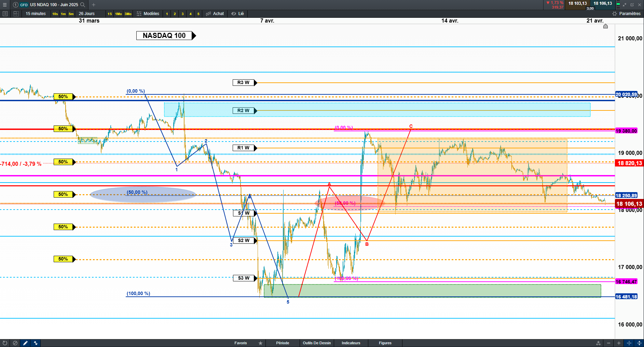Open the hamburger main menu
Screen dimensions: 644x347
[x=5, y=5]
